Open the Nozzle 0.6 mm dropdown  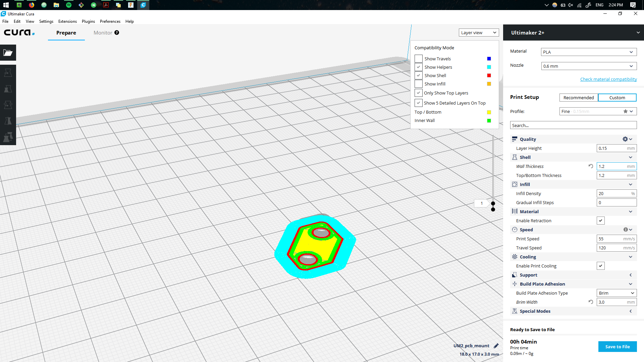[x=589, y=66]
